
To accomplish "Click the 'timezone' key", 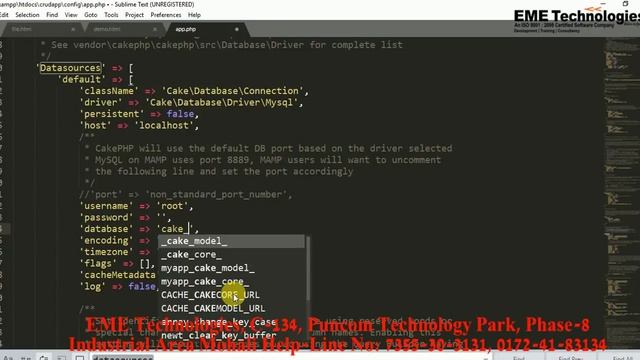I will [107, 252].
